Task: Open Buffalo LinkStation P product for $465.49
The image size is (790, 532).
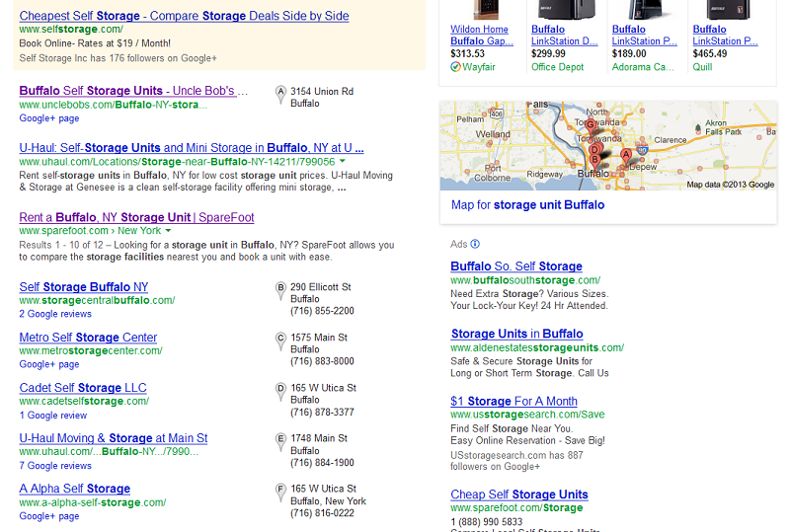Action: (725, 36)
